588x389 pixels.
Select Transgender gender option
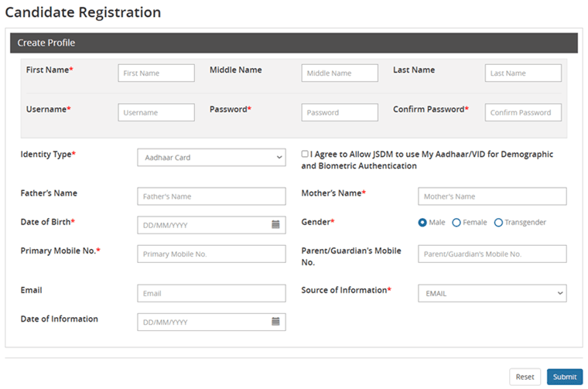tap(498, 223)
